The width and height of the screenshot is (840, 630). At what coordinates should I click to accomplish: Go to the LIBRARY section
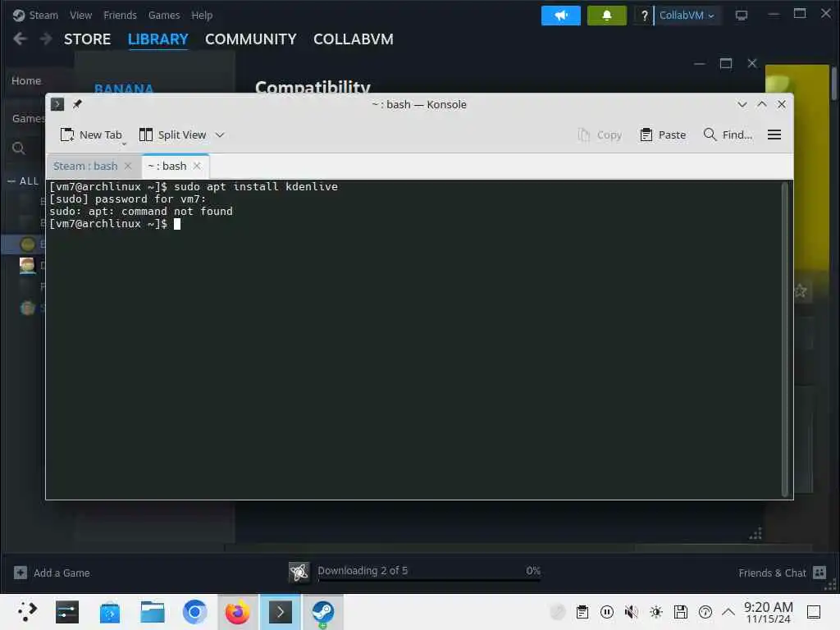pos(158,39)
